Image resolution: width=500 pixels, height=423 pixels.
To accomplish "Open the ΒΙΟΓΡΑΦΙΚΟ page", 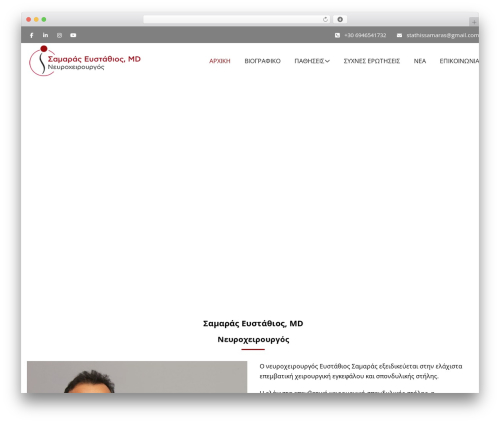I will click(263, 61).
